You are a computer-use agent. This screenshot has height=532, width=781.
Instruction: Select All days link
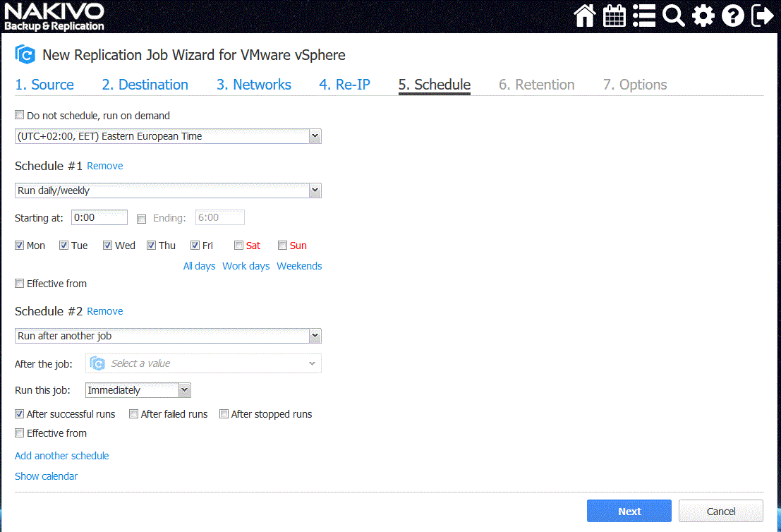pos(199,266)
